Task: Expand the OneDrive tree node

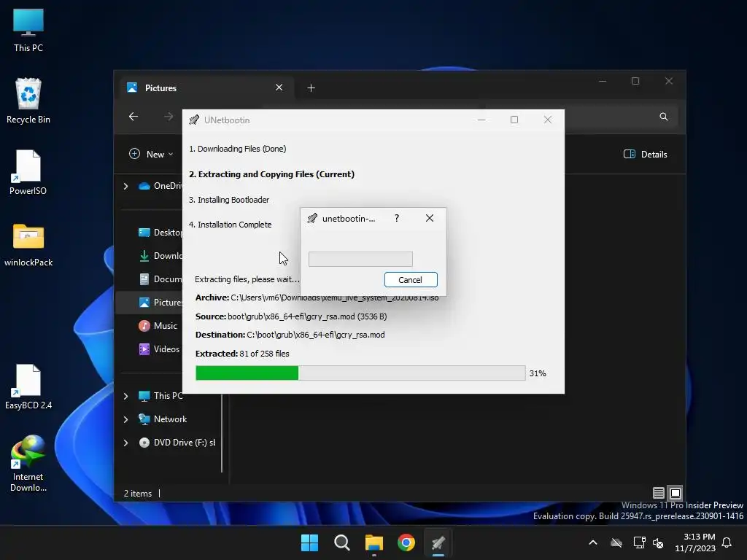Action: pyautogui.click(x=125, y=186)
